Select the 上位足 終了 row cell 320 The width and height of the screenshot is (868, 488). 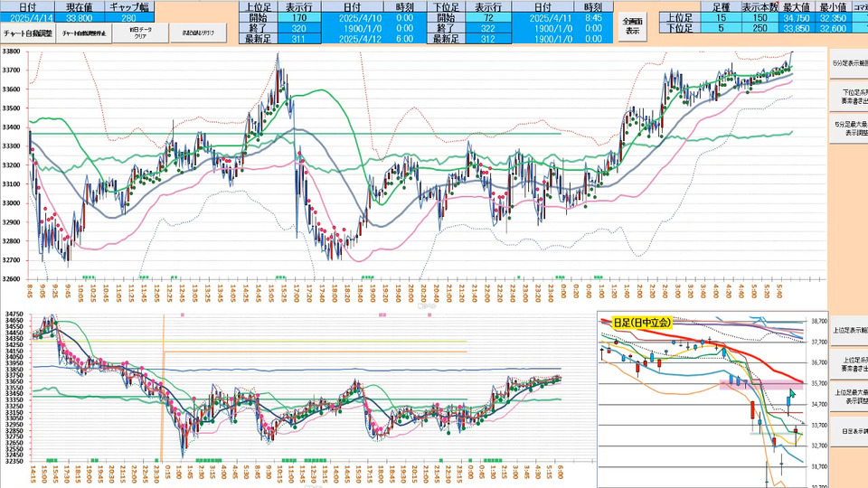coord(298,28)
